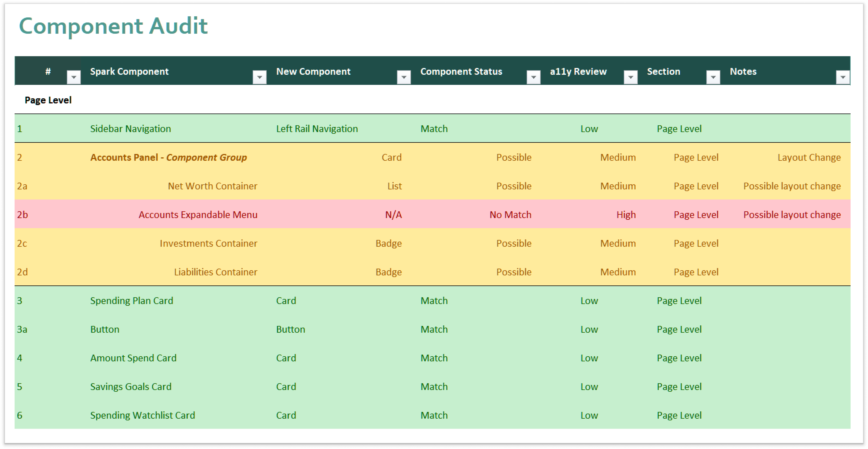Expand the Component Status filter dropdown
The image size is (868, 449).
tap(533, 77)
